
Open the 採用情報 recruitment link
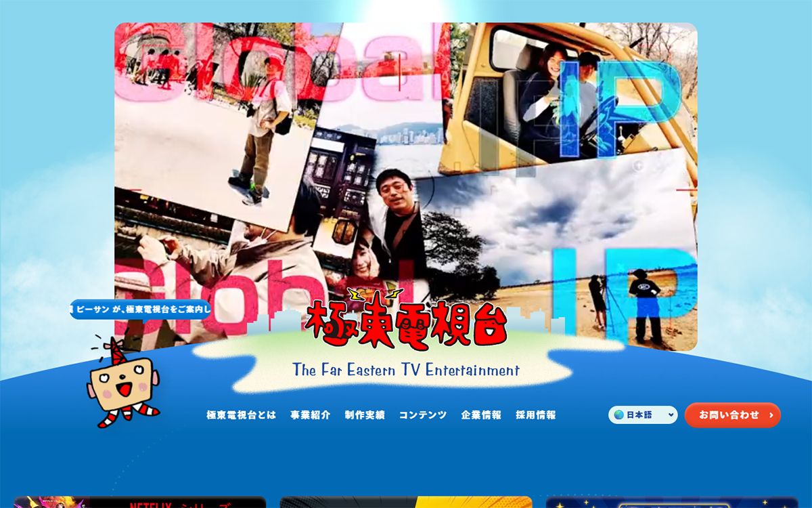click(x=536, y=415)
